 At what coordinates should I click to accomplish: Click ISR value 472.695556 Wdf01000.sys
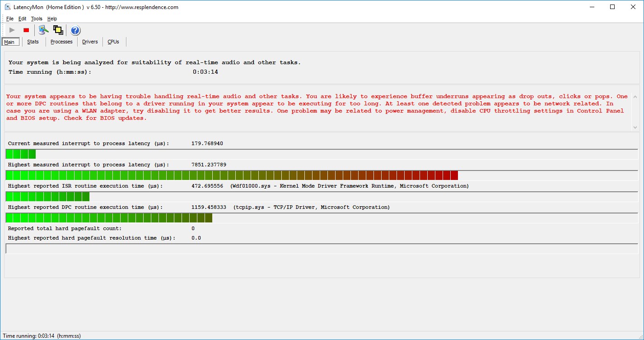pos(330,186)
